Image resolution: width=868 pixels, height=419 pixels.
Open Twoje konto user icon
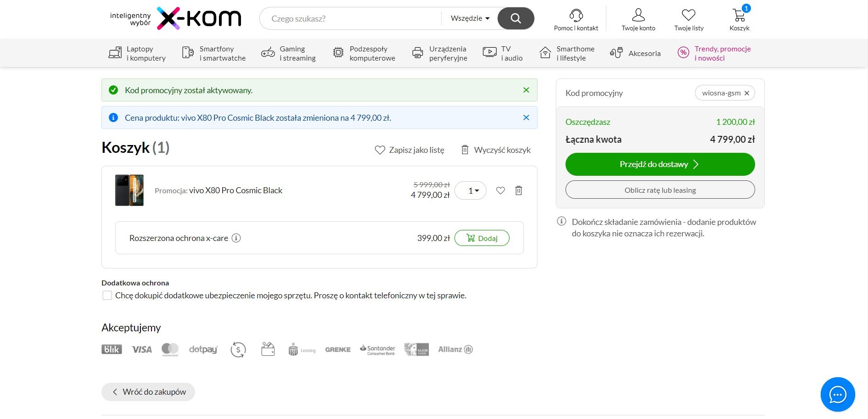[x=638, y=15]
